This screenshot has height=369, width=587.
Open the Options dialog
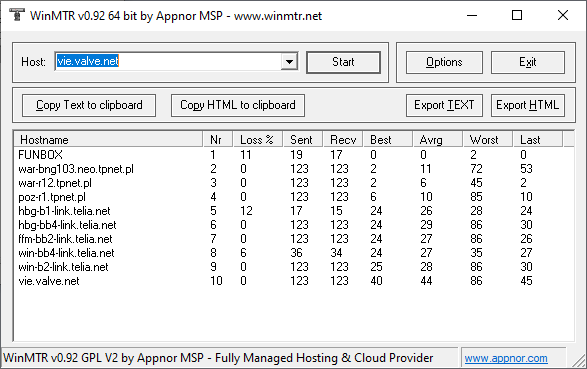point(444,62)
